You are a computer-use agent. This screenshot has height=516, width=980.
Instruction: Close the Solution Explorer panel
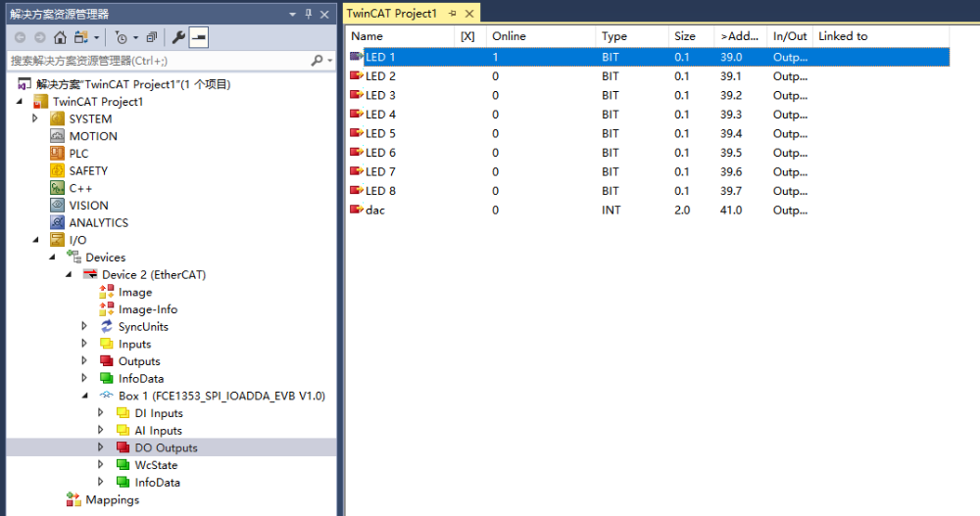(x=324, y=15)
